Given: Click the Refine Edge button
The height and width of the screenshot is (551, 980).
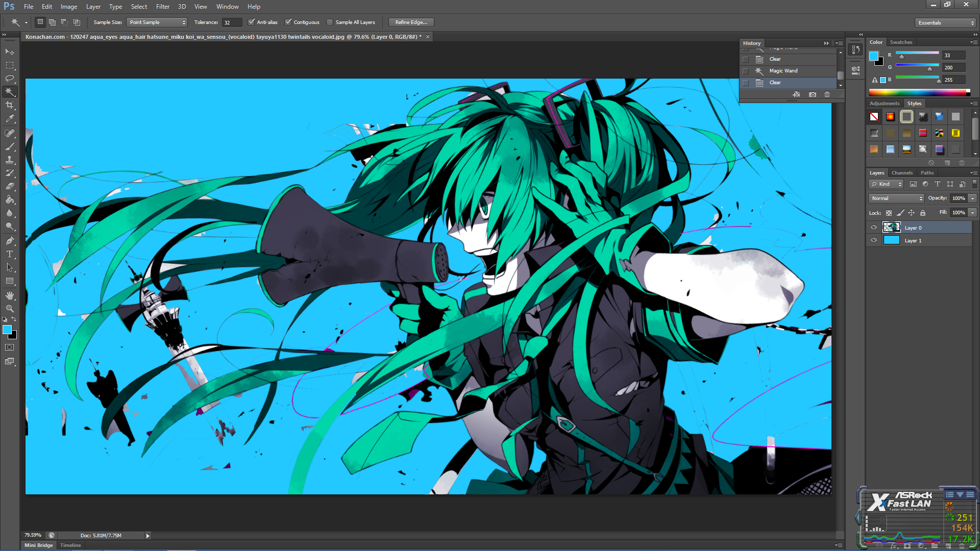Looking at the screenshot, I should click(411, 22).
